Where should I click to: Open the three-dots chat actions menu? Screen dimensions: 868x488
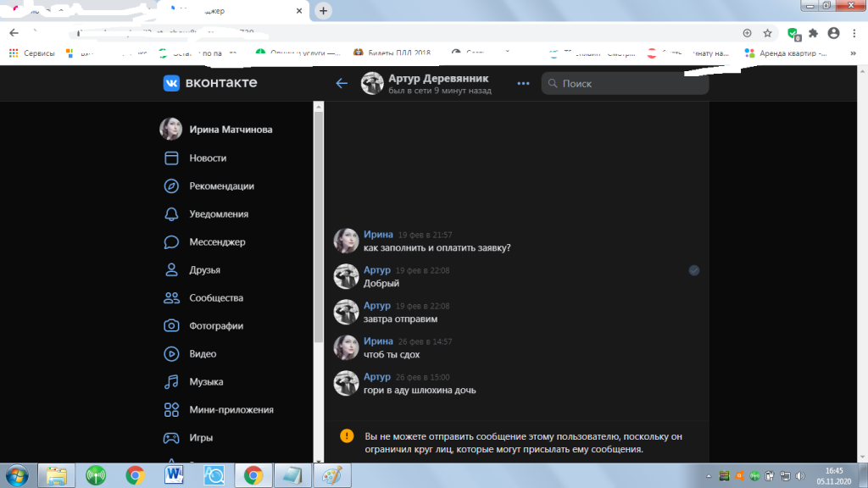pyautogui.click(x=523, y=83)
